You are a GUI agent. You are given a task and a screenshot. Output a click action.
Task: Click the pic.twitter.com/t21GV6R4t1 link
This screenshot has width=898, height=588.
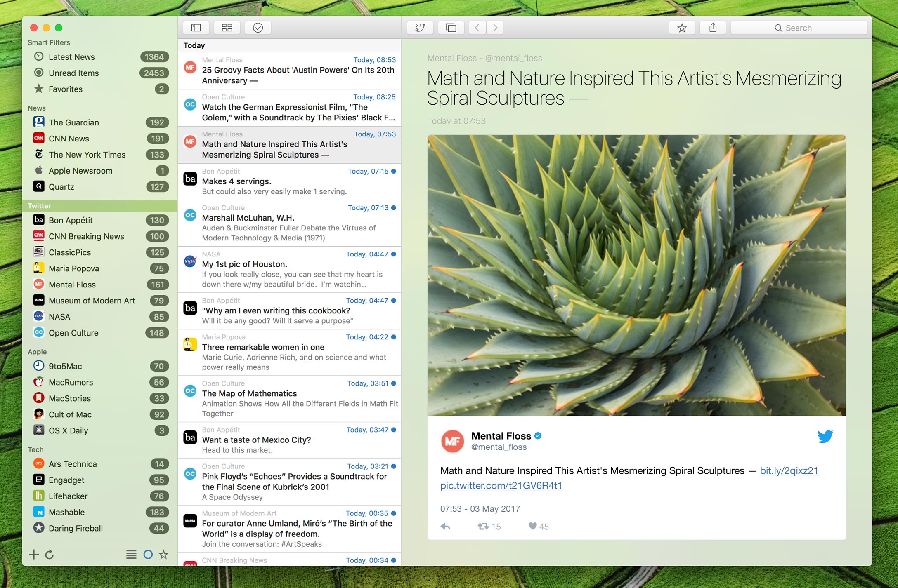pos(501,485)
